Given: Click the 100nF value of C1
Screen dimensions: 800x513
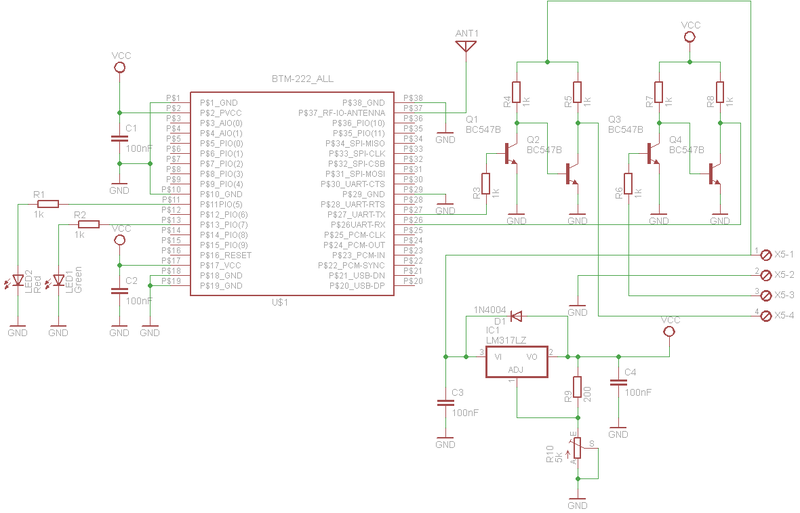Looking at the screenshot, I should click(x=139, y=149).
